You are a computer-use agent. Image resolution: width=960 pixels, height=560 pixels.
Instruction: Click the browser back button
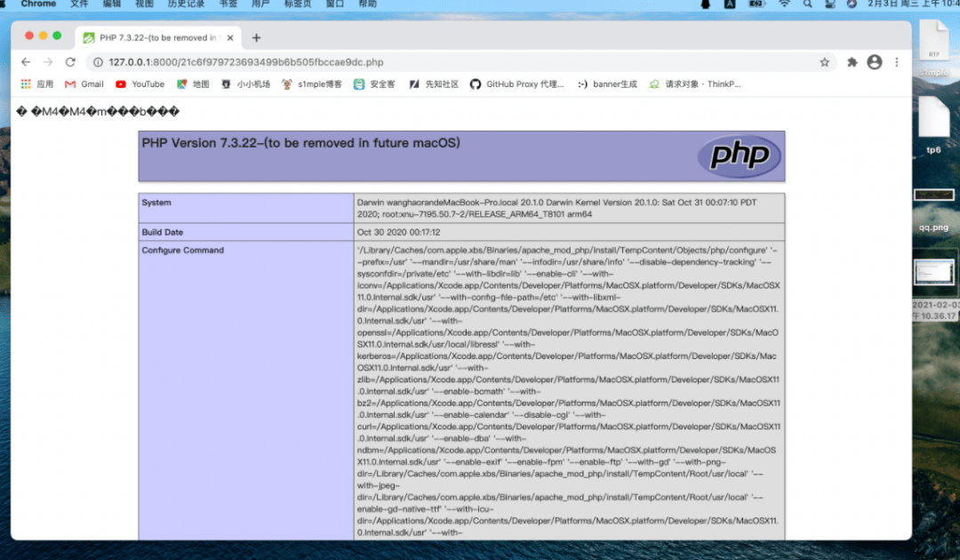pyautogui.click(x=26, y=62)
